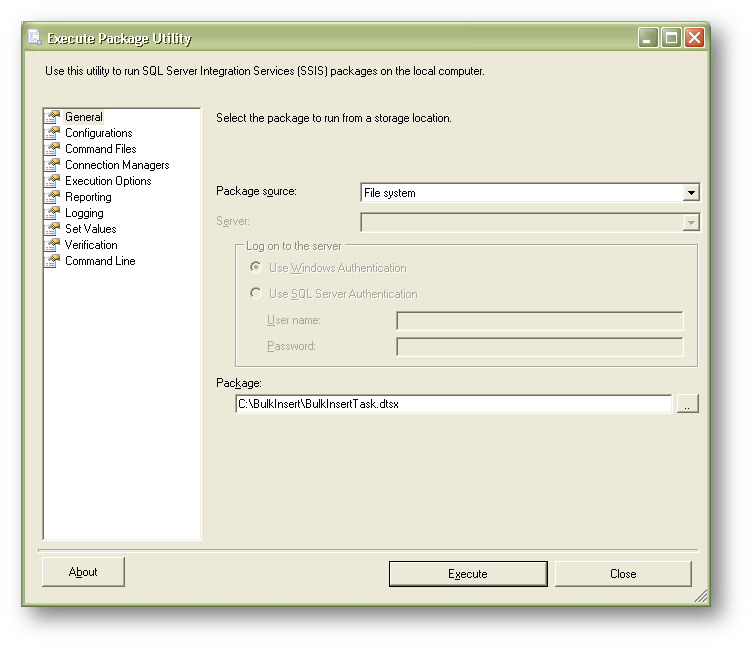This screenshot has width=753, height=649.
Task: Click the Connection Managers page icon
Action: click(x=53, y=165)
